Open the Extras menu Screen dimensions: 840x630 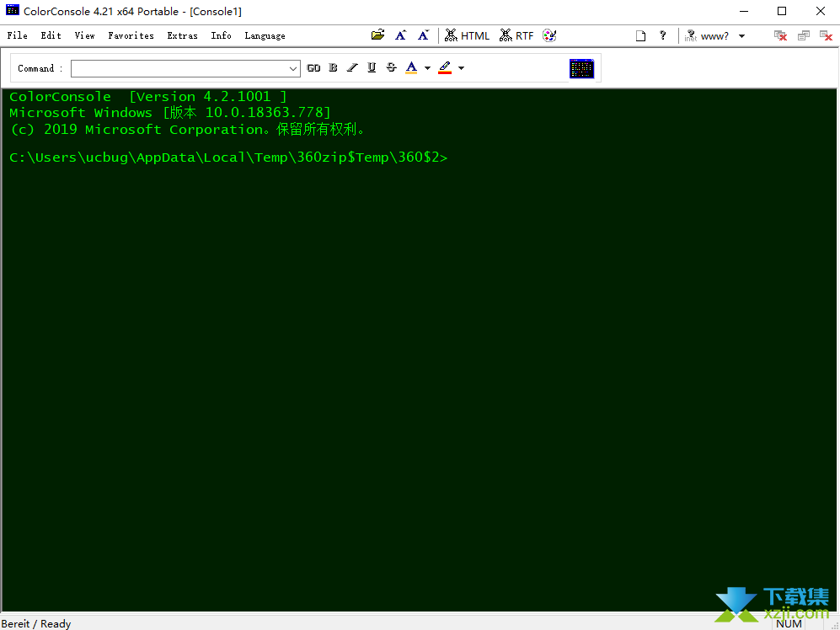point(182,35)
